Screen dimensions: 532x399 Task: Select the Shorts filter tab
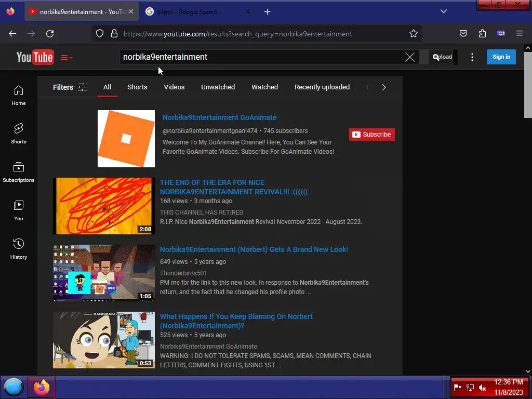click(137, 87)
